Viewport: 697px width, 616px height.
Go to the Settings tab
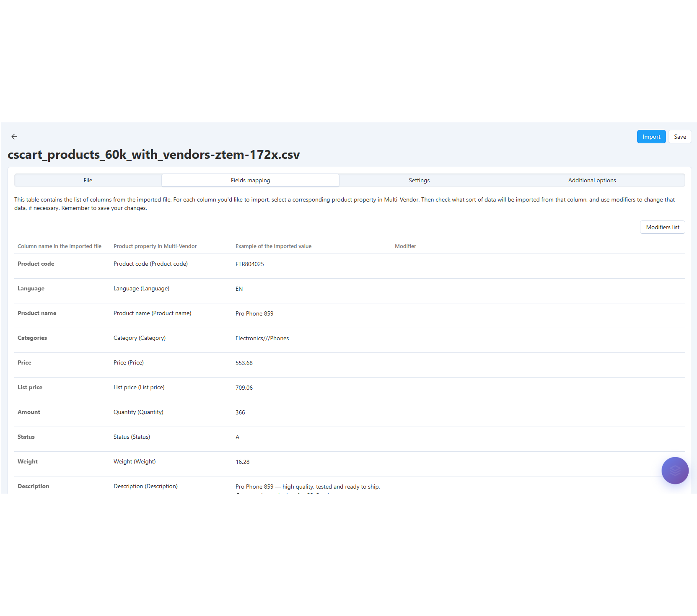coord(419,180)
